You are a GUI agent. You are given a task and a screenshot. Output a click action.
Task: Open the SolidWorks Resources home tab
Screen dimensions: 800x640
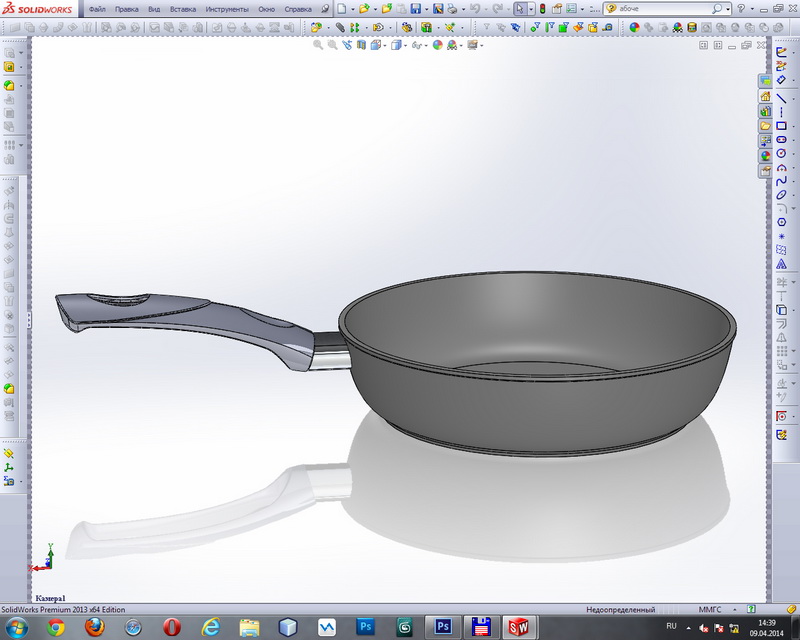coord(765,96)
